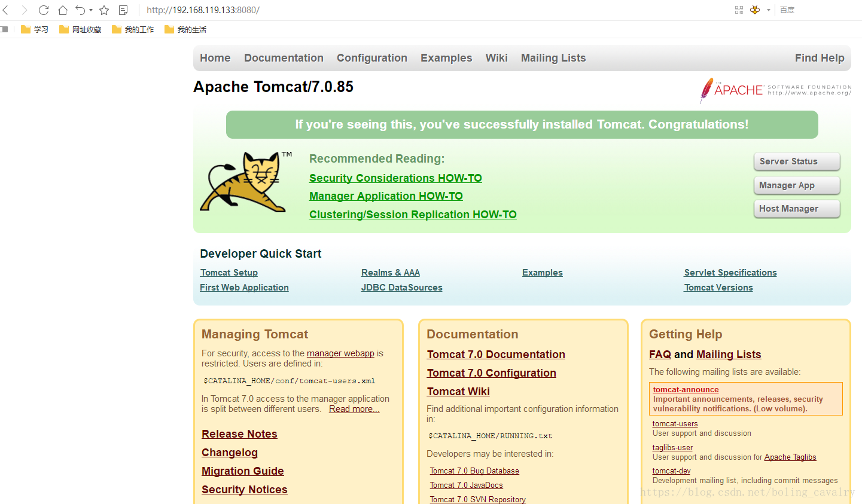The height and width of the screenshot is (504, 862).
Task: Open Tomcat 7.0 Documentation link
Action: 496,355
